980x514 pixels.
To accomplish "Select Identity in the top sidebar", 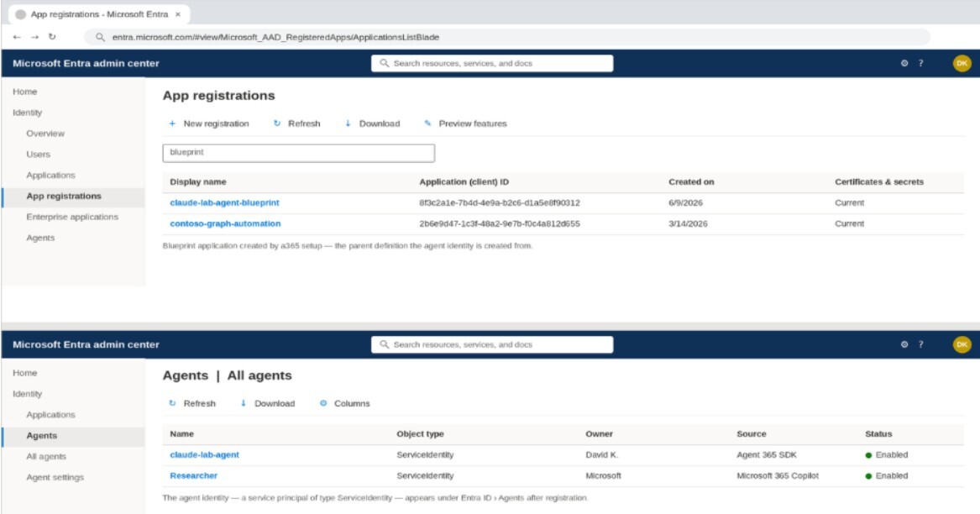I will pyautogui.click(x=28, y=113).
